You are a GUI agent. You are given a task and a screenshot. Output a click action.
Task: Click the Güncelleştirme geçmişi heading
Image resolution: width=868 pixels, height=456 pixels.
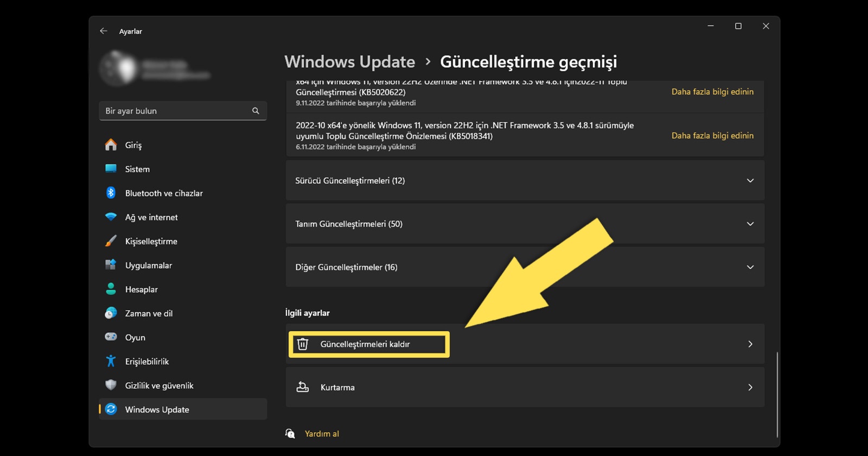point(528,62)
